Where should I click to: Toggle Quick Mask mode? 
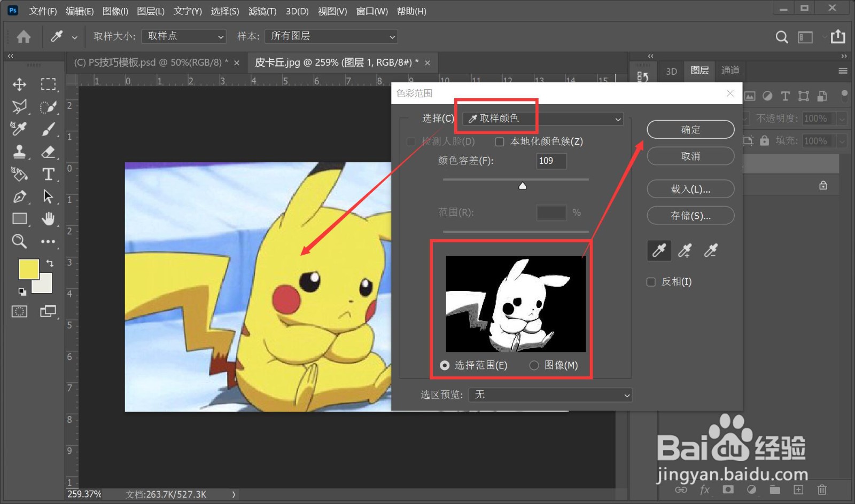point(20,311)
